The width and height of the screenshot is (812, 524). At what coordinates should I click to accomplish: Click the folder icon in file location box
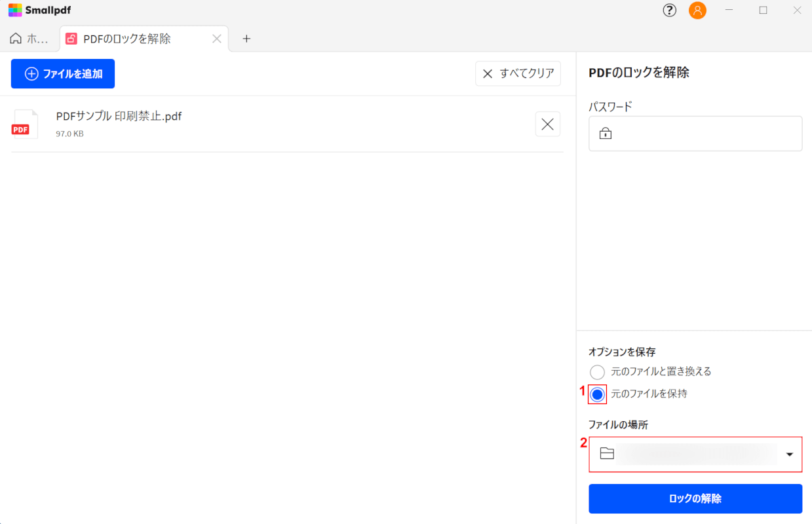click(x=607, y=454)
